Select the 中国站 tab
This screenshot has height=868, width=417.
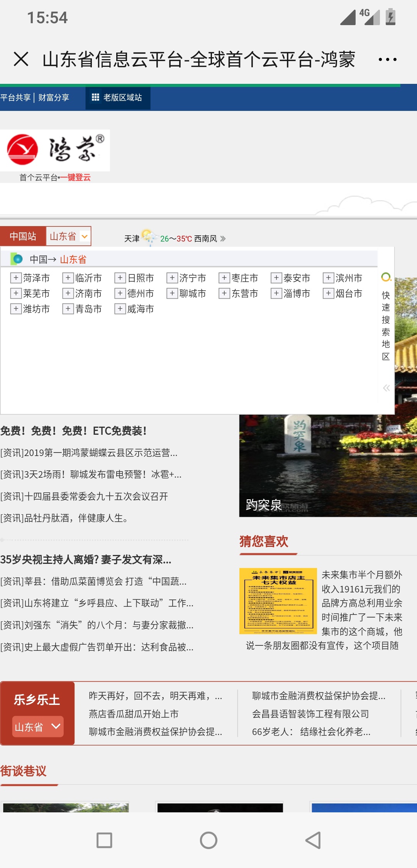coord(23,236)
